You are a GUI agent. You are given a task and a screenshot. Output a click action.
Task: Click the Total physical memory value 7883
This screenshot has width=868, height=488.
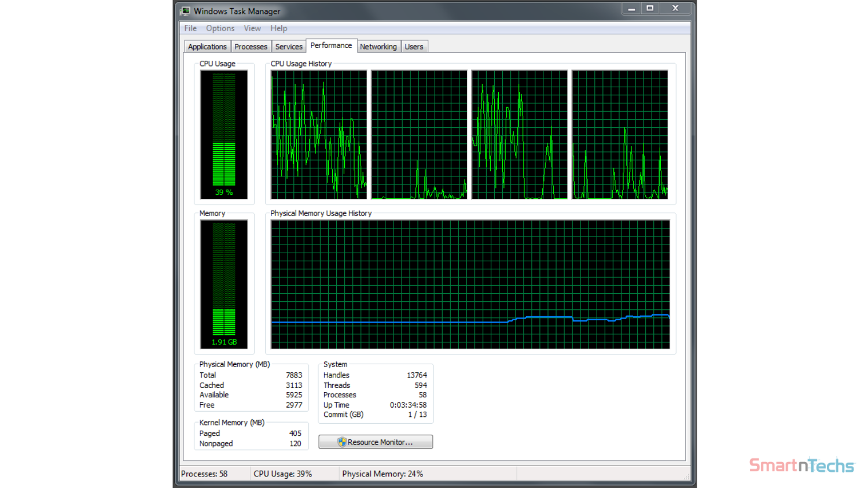click(294, 375)
